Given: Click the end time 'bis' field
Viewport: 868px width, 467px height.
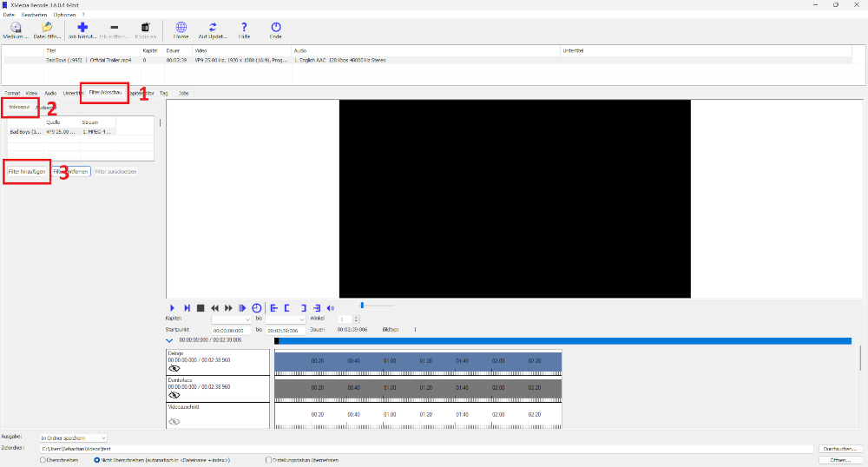Looking at the screenshot, I should click(285, 331).
